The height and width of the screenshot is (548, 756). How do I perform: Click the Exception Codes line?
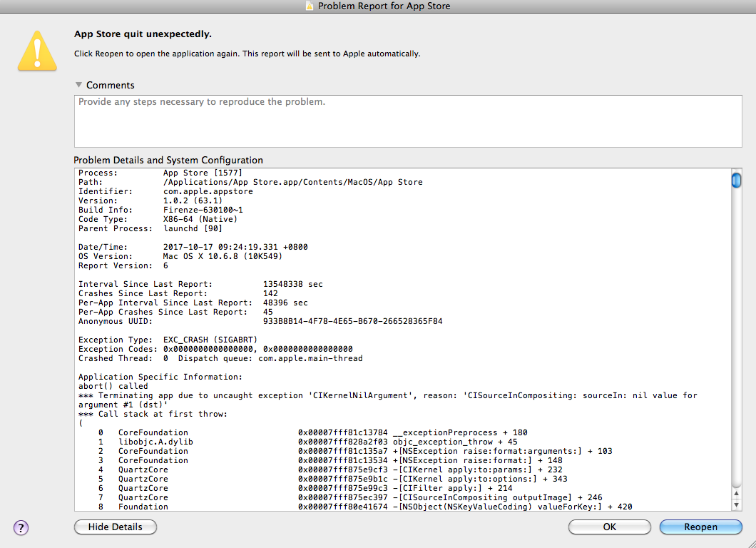coord(215,349)
